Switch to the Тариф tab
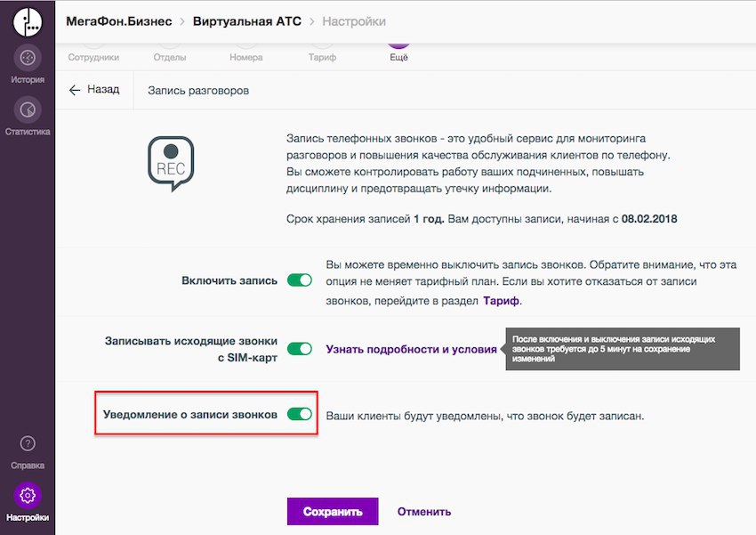The height and width of the screenshot is (535, 756). (322, 57)
